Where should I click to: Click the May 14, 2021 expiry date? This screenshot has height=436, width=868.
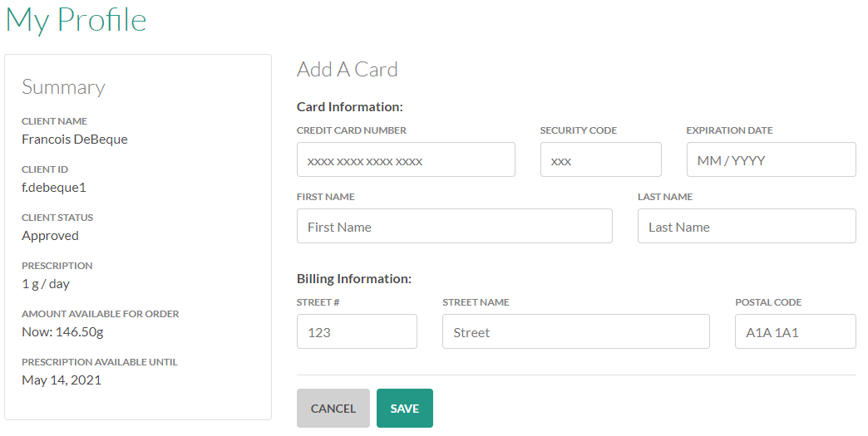pyautogui.click(x=60, y=380)
